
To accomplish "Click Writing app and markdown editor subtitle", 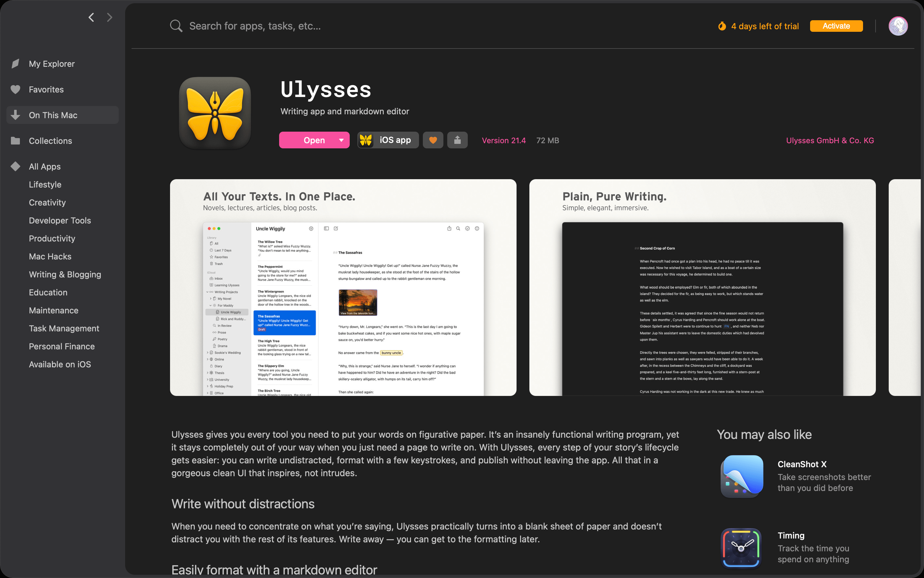I will click(344, 111).
